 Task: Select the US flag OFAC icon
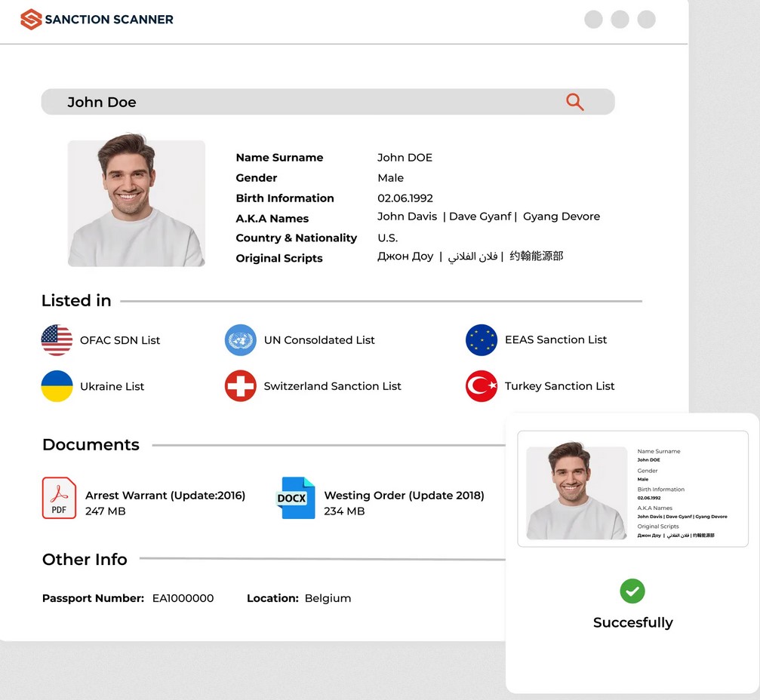point(57,340)
